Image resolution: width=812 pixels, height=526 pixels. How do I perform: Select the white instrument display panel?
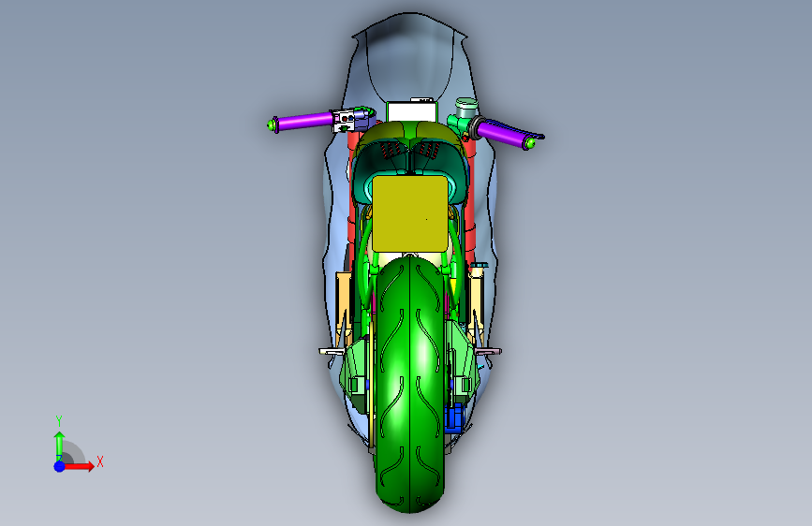click(412, 110)
